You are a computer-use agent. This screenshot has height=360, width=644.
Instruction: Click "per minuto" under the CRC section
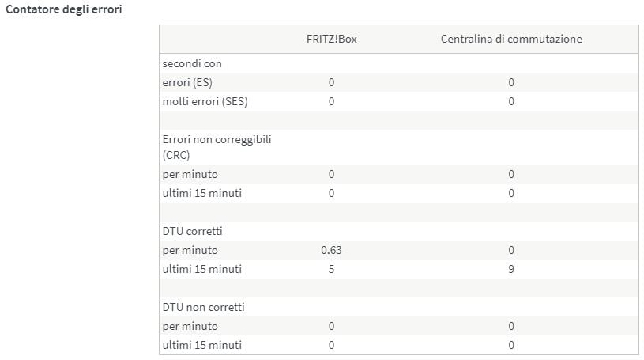[x=190, y=174]
